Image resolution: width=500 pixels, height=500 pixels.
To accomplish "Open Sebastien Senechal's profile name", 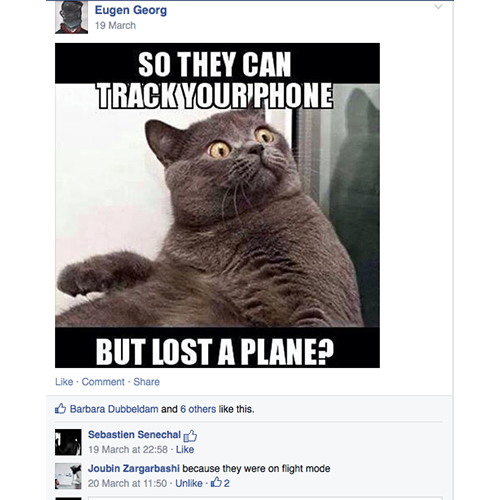I will [134, 435].
